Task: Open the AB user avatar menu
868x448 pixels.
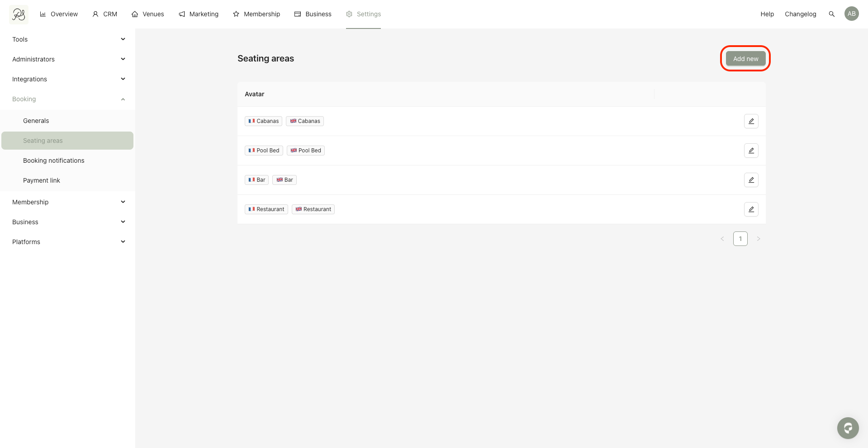Action: click(x=851, y=14)
